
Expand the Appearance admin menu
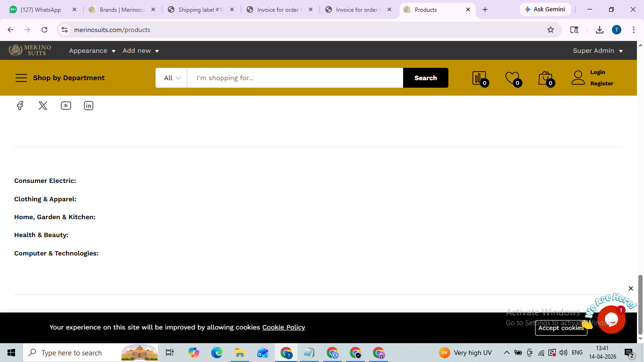point(92,50)
